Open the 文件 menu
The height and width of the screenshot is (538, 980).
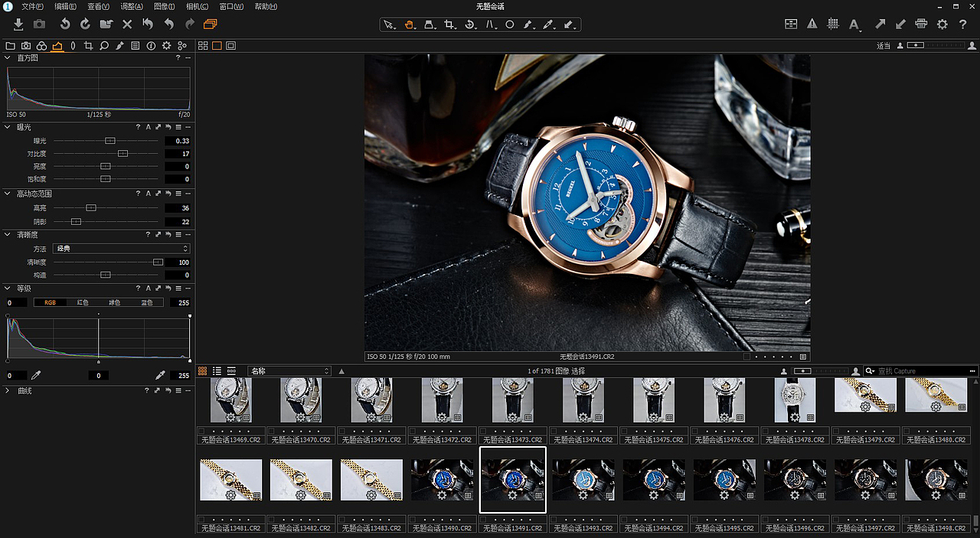[x=33, y=6]
